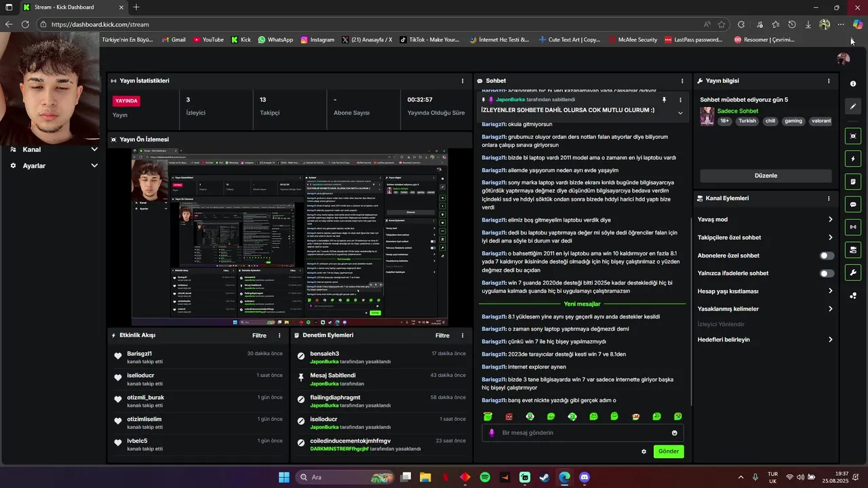The width and height of the screenshot is (868, 488).
Task: Open Steam from the taskbar
Action: [545, 477]
